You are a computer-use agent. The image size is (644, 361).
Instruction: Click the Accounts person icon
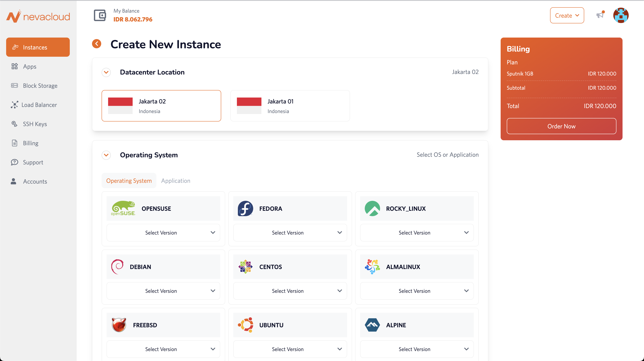[x=13, y=181]
